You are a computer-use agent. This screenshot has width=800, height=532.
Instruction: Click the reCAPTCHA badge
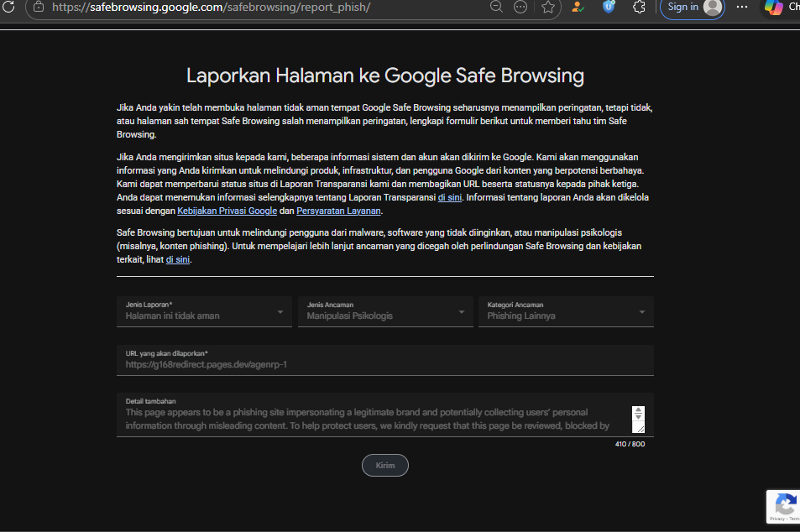(784, 507)
